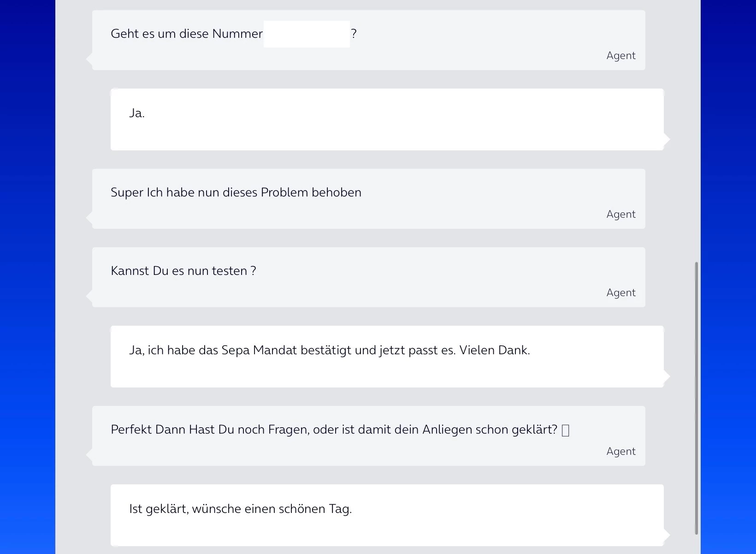Screen dimensions: 756x554
Task: Select the Sepa Mandat confirmation message
Action: click(329, 351)
